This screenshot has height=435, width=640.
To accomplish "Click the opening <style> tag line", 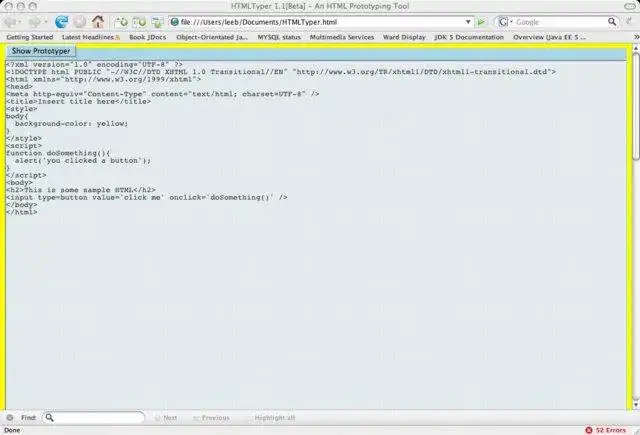I will [22, 109].
